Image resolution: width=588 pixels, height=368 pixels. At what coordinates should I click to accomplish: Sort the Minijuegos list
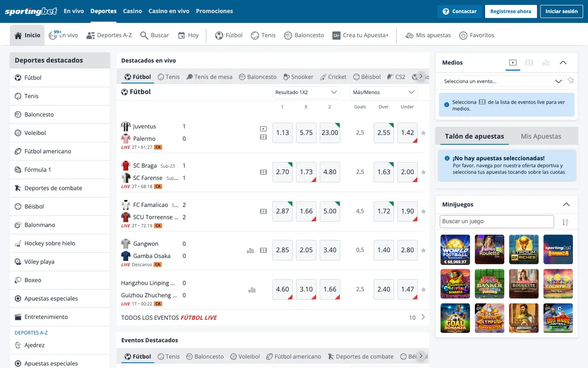point(565,222)
